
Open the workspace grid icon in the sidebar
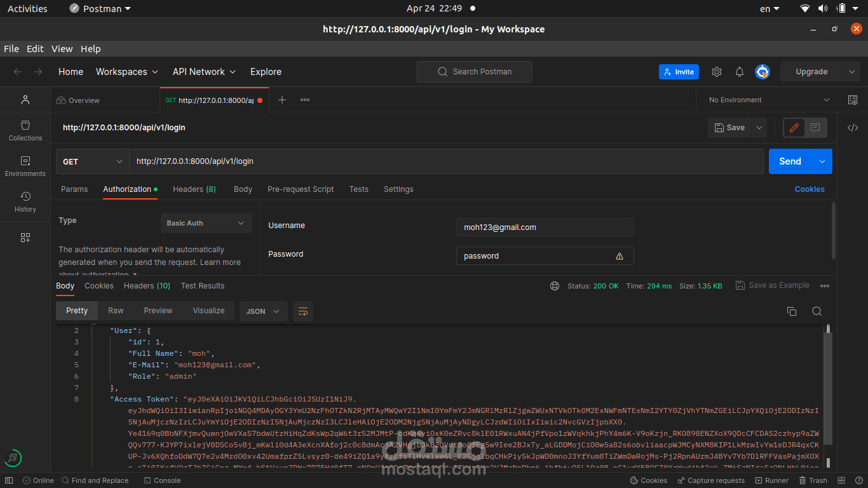click(x=25, y=238)
